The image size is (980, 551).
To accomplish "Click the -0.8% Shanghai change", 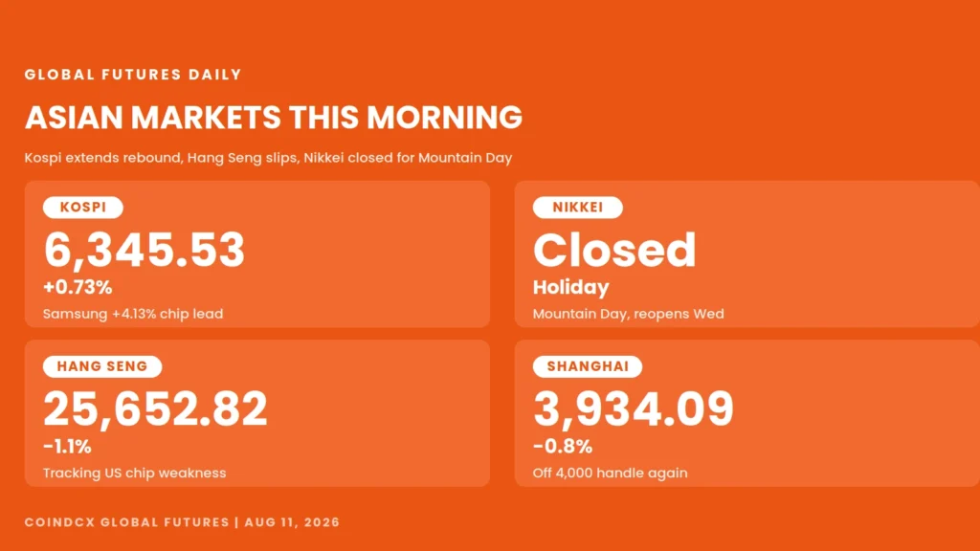I will (563, 447).
